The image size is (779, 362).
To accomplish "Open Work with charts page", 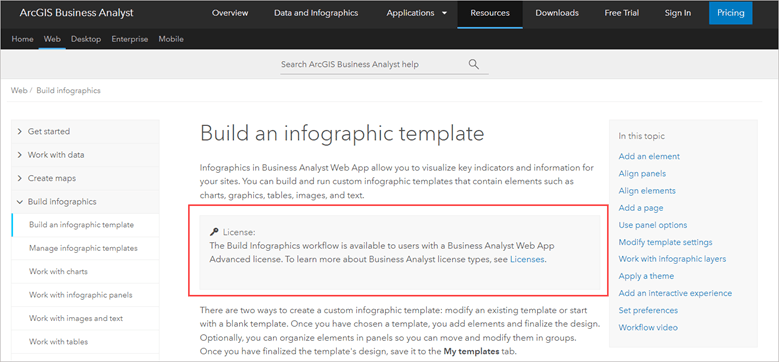I will (85, 272).
